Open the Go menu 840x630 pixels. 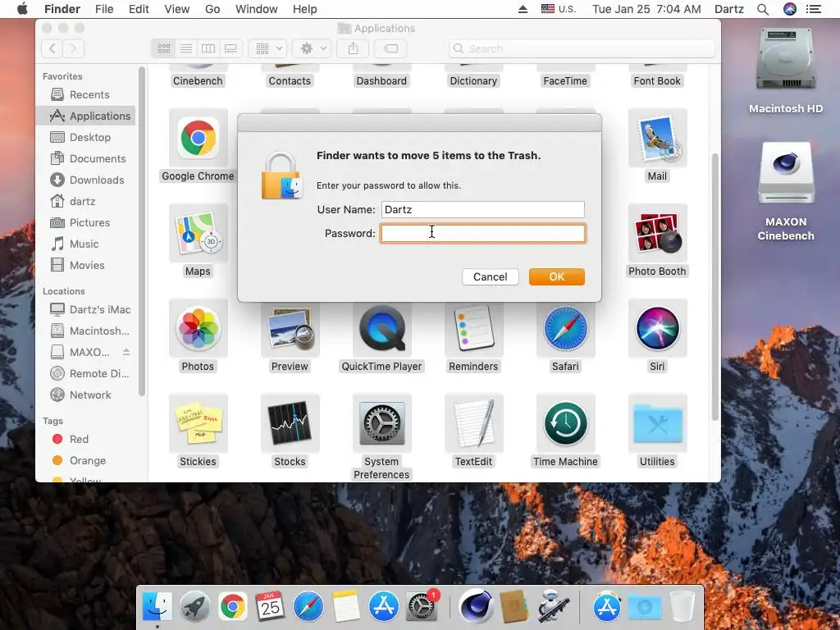pos(212,9)
